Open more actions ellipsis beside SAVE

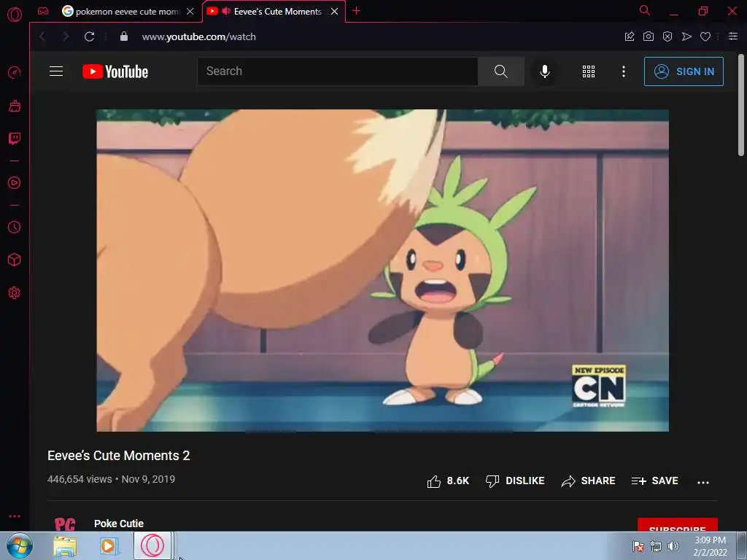coord(703,482)
